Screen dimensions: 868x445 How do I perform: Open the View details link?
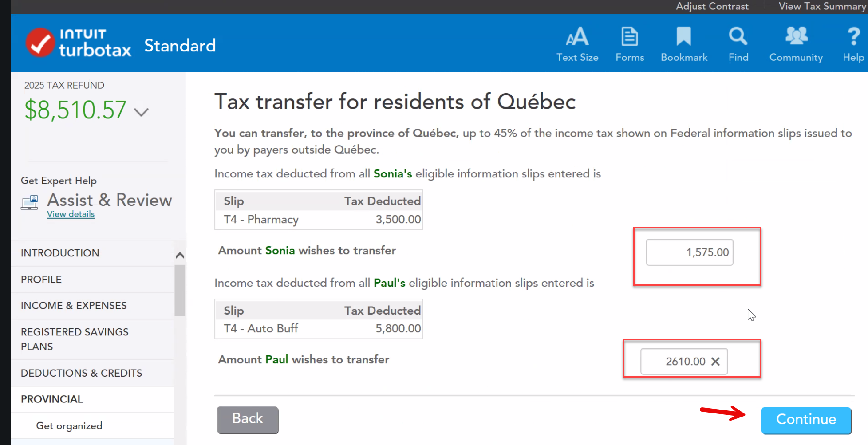tap(71, 214)
